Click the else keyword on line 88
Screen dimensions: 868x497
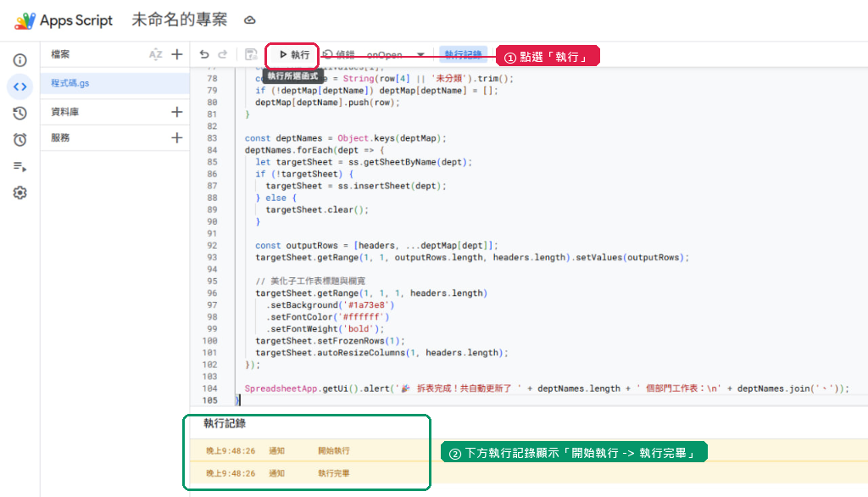275,198
